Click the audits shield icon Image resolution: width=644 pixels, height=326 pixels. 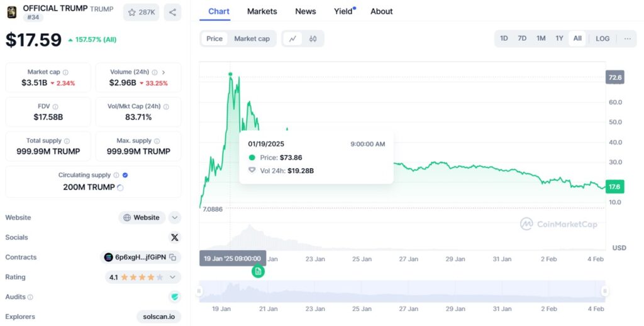pos(175,297)
